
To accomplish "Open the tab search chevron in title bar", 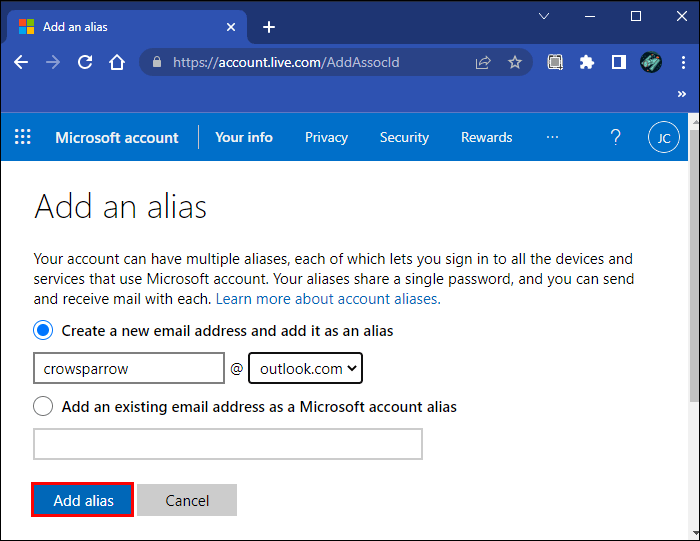I will pyautogui.click(x=544, y=17).
